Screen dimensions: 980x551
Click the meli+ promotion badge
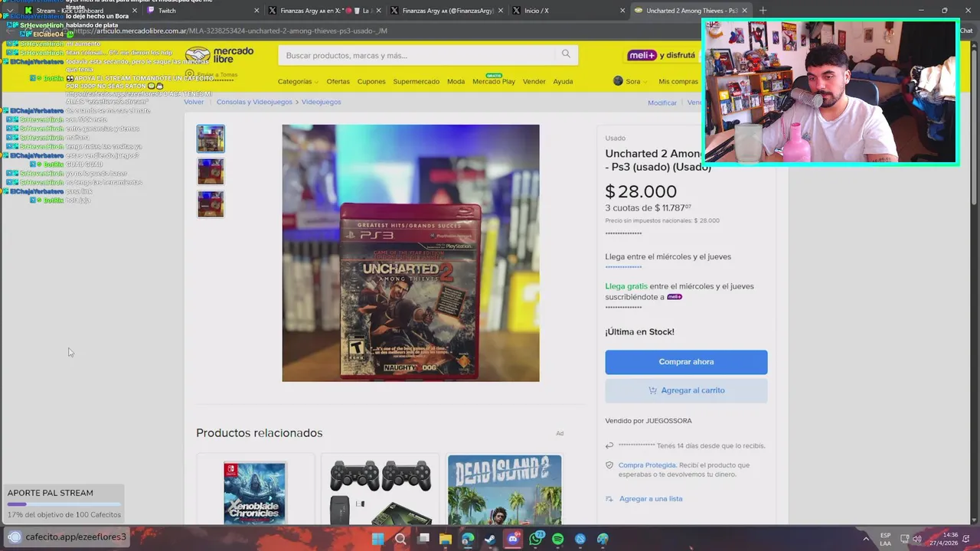tap(642, 55)
